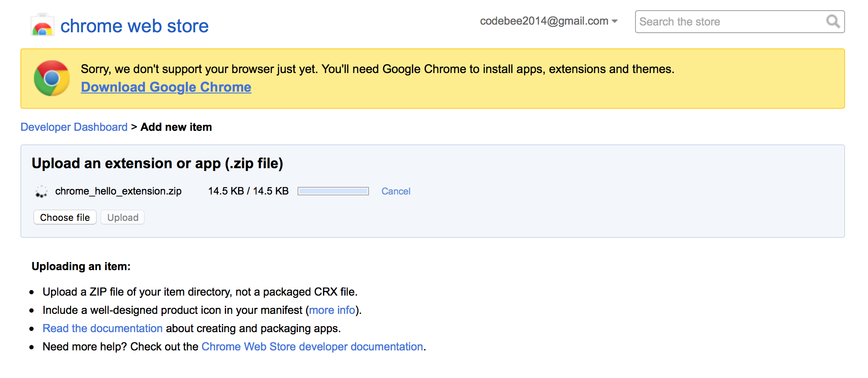868x378 pixels.
Task: Open the Download Google Chrome link
Action: (166, 87)
